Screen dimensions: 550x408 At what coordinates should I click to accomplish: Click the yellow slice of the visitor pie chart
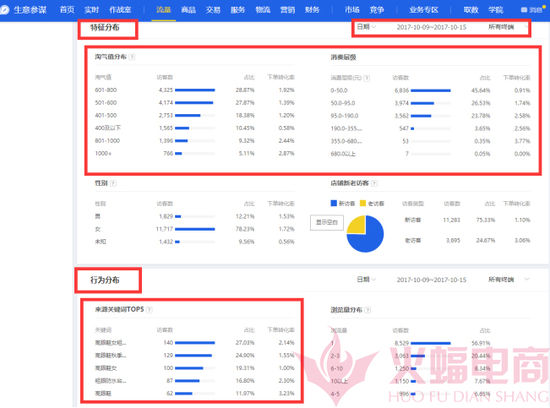[357, 225]
